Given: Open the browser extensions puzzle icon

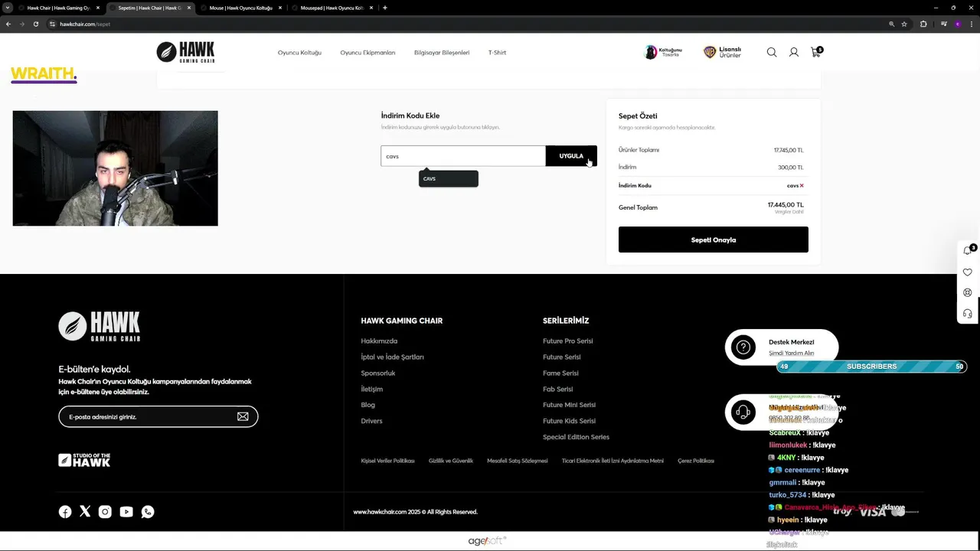Looking at the screenshot, I should coord(923,24).
